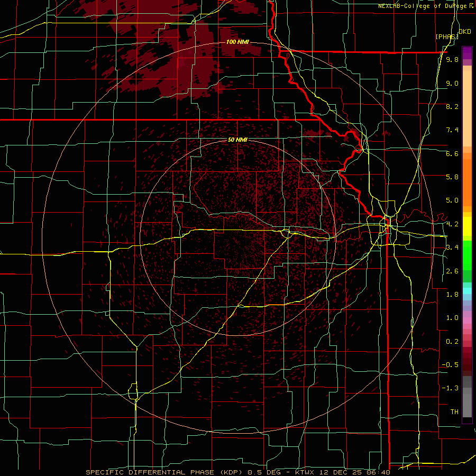Click the -1.3 value on the scale
The height and width of the screenshot is (476, 476).
tap(450, 388)
